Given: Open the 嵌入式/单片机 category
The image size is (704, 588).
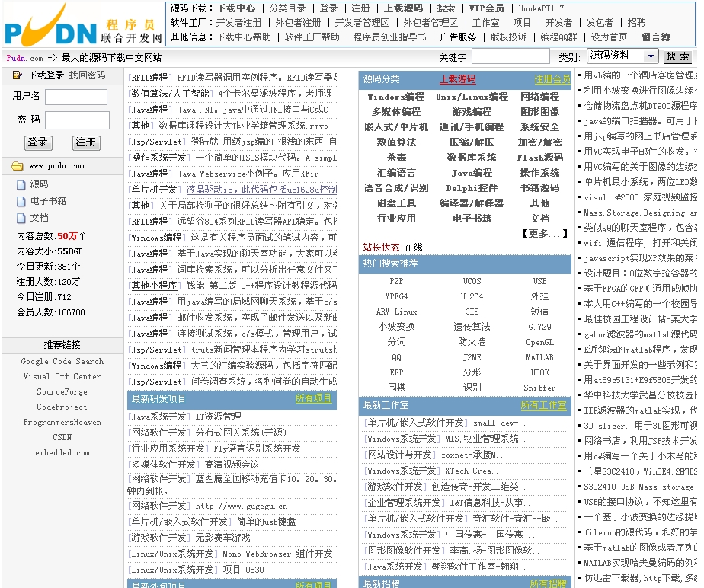Looking at the screenshot, I should pyautogui.click(x=396, y=127).
